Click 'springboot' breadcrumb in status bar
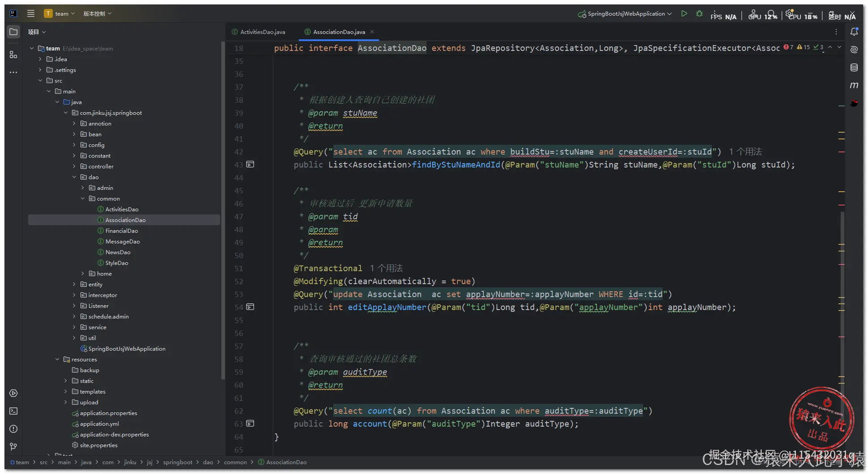Screen dimensions: 868x474 click(x=178, y=462)
